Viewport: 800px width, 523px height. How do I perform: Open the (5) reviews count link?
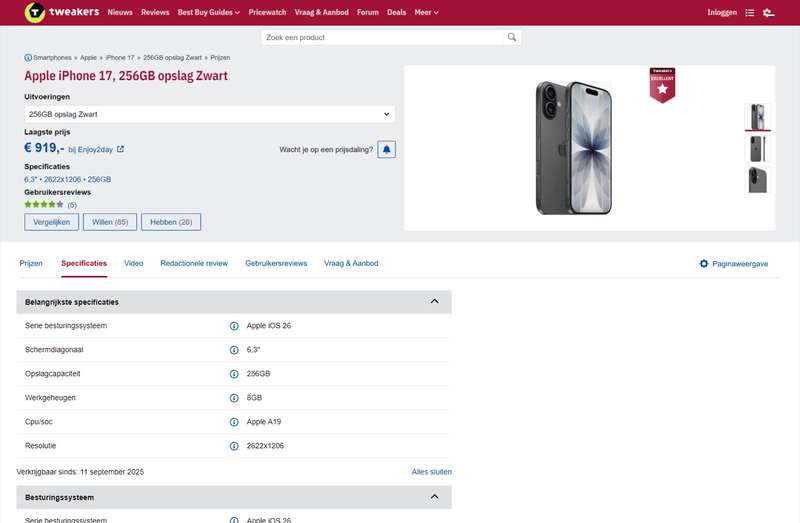pyautogui.click(x=72, y=205)
